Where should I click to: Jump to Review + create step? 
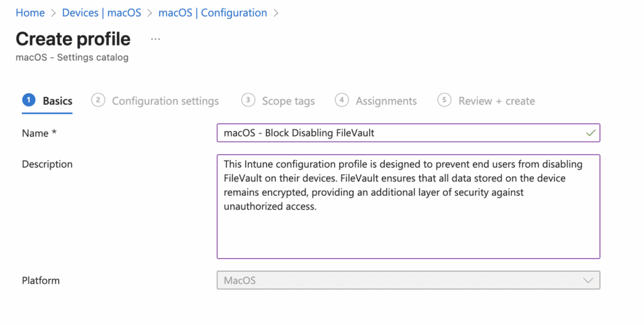[x=496, y=101]
